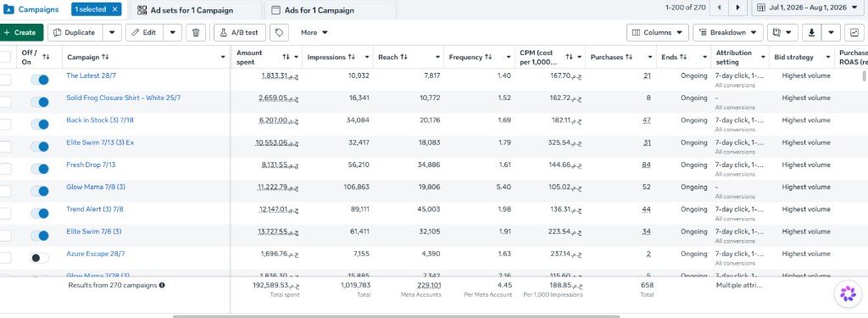Image resolution: width=868 pixels, height=318 pixels.
Task: Open date range Jul 1 - Aug 1 picker
Action: coord(809,8)
